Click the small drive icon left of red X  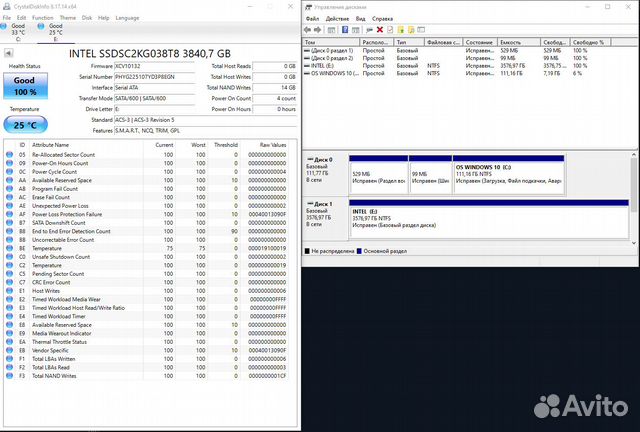click(x=369, y=30)
